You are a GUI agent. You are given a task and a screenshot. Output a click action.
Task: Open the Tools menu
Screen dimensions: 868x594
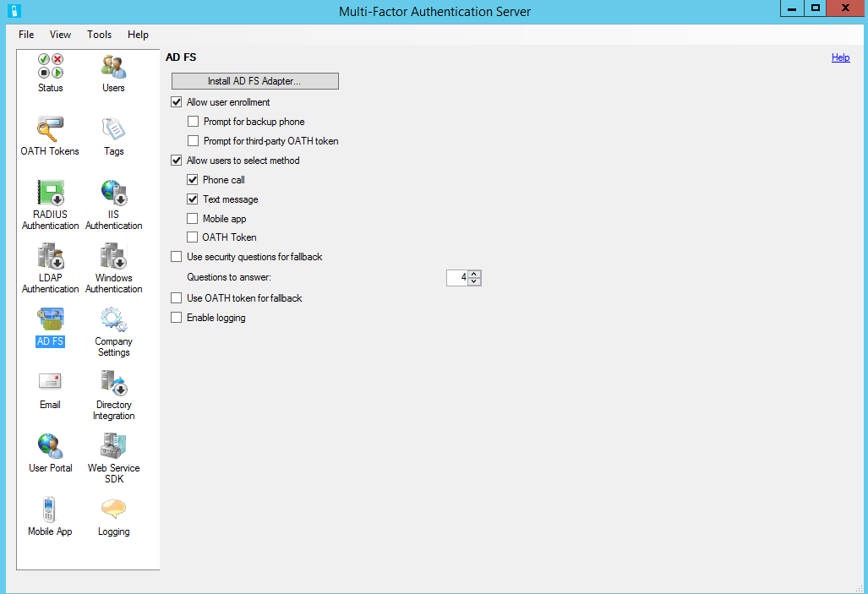(99, 35)
